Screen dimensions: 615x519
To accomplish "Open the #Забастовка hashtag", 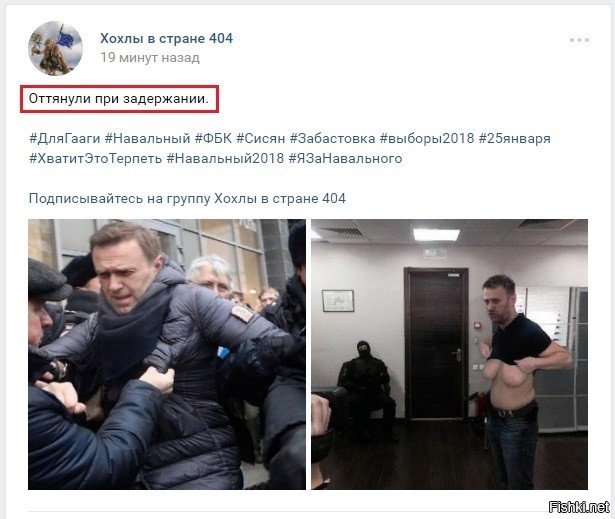I will click(x=333, y=138).
